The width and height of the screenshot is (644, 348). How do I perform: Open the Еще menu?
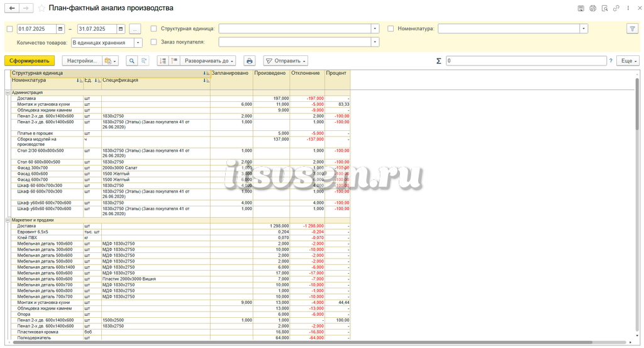629,61
